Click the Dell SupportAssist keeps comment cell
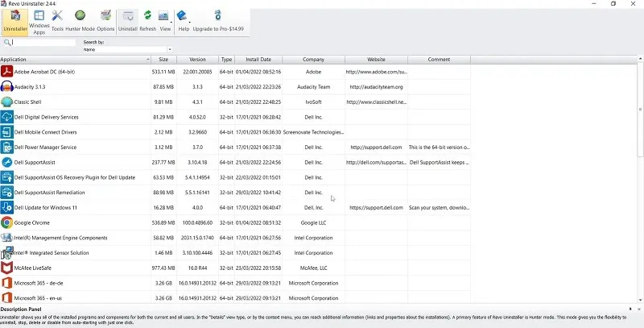Screen dimensions: 644x328 coord(439,162)
